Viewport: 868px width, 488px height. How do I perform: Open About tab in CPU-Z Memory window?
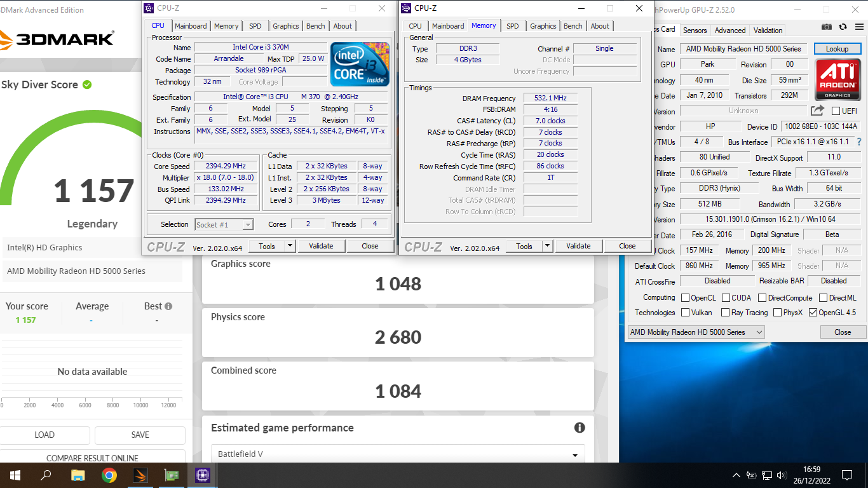click(x=600, y=26)
